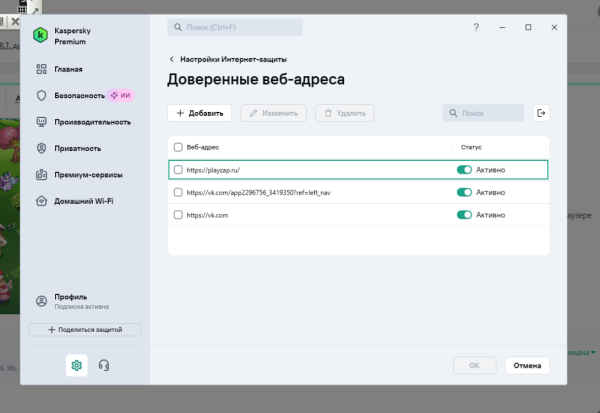Open the Производительность section
The height and width of the screenshot is (413, 600).
pyautogui.click(x=92, y=122)
